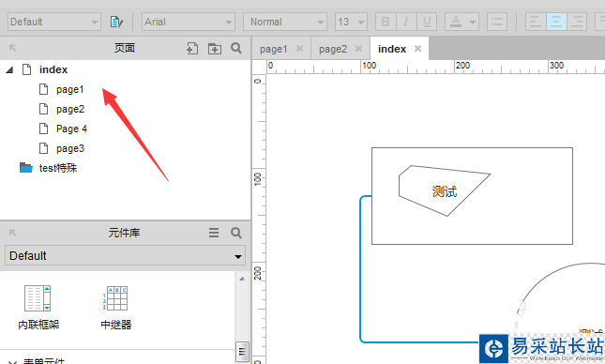Open the Normal font style dropdown
This screenshot has height=364, width=605.
click(285, 22)
